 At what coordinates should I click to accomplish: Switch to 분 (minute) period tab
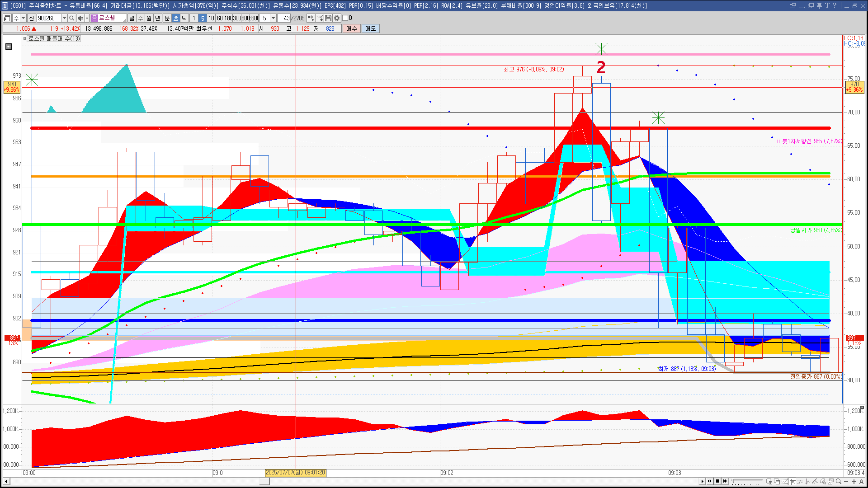tap(167, 18)
